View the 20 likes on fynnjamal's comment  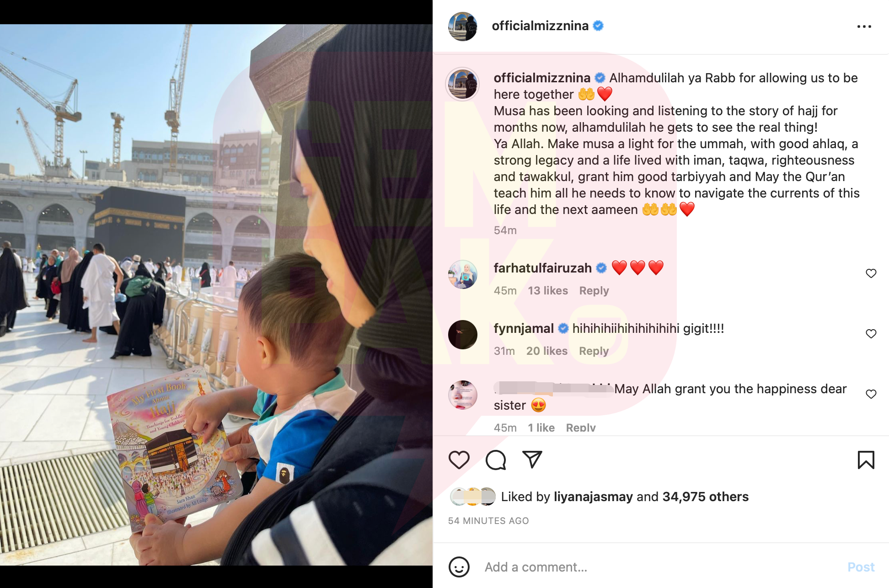coord(547,351)
